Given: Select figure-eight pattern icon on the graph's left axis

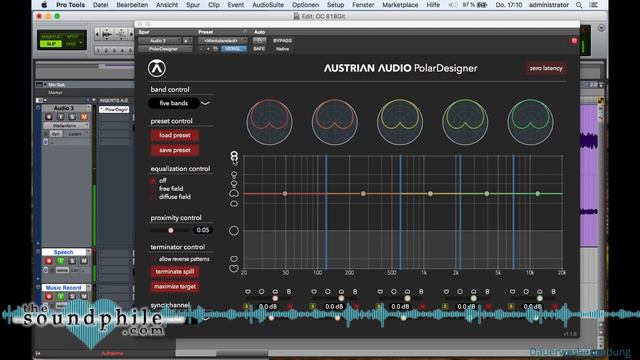Looking at the screenshot, I should (x=234, y=156).
